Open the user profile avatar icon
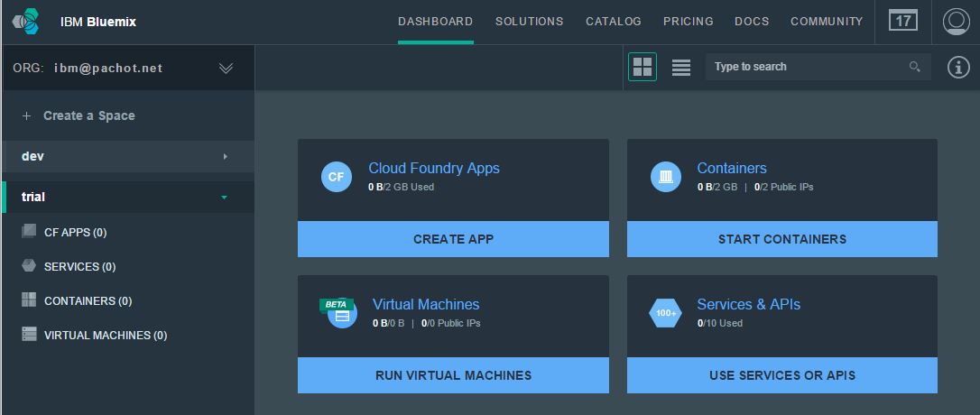Screen dimensions: 980x415 click(955, 22)
